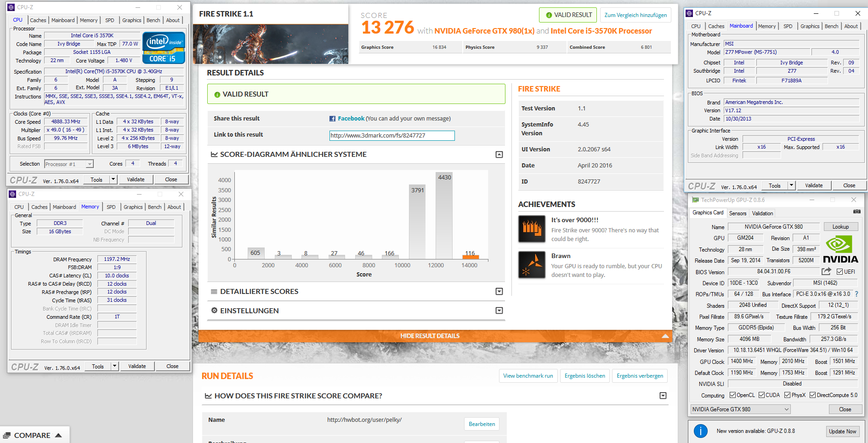Click Ergebnis verbergen button

640,376
